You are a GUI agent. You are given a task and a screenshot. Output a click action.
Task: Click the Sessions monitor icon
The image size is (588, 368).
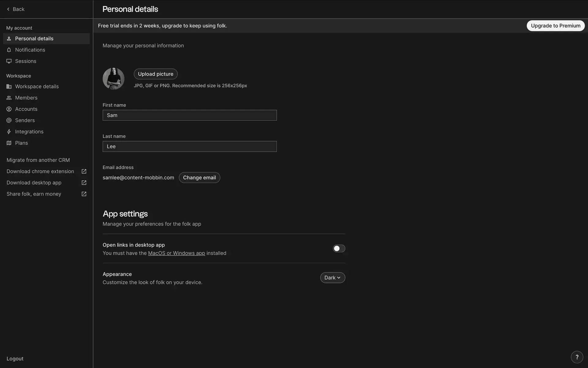(x=9, y=61)
